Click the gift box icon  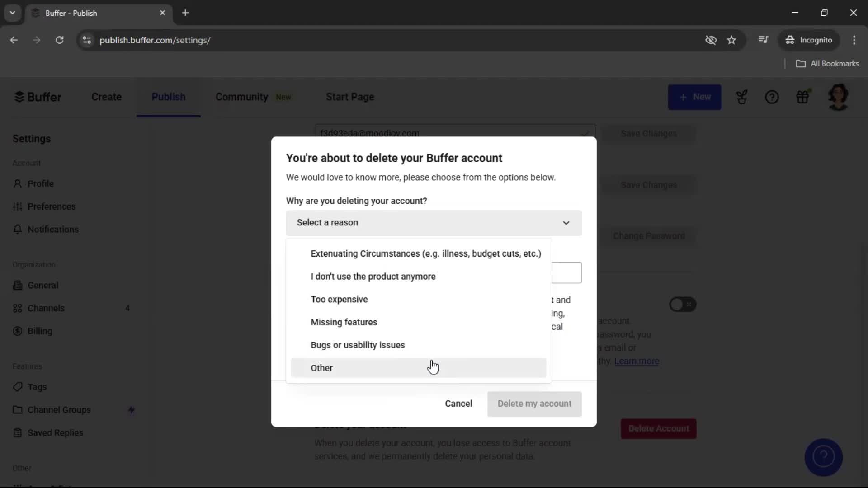[802, 97]
